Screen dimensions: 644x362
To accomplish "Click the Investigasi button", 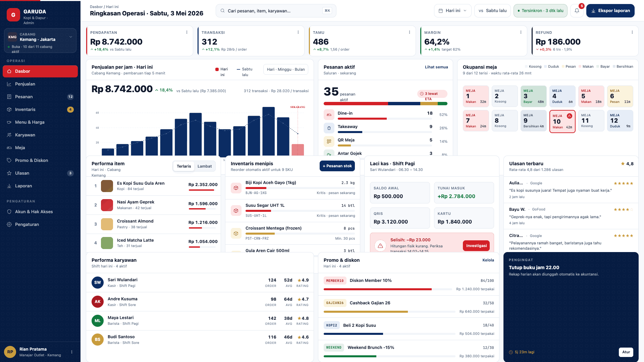I will pyautogui.click(x=476, y=246).
